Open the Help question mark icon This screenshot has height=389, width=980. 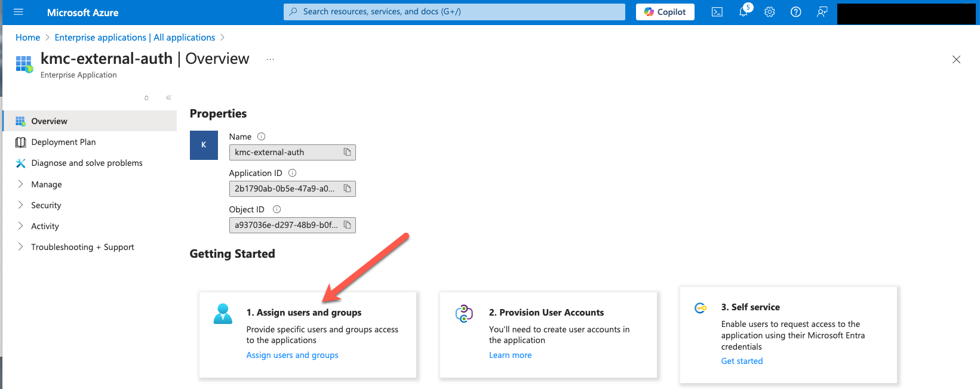pyautogui.click(x=796, y=12)
